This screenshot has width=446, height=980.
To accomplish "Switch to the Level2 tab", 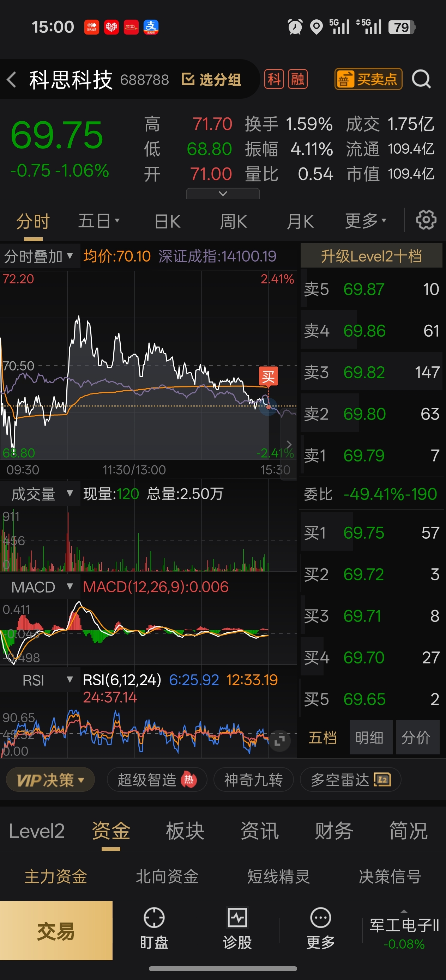I will (x=37, y=831).
